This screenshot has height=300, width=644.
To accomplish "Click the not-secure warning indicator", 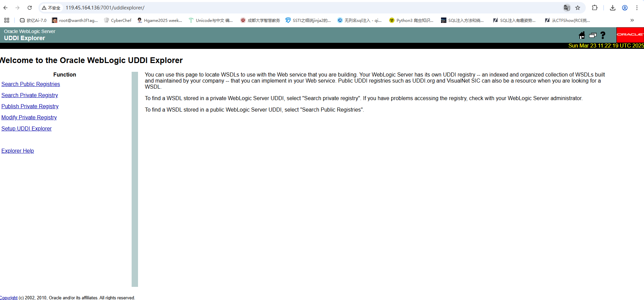I will pyautogui.click(x=51, y=8).
